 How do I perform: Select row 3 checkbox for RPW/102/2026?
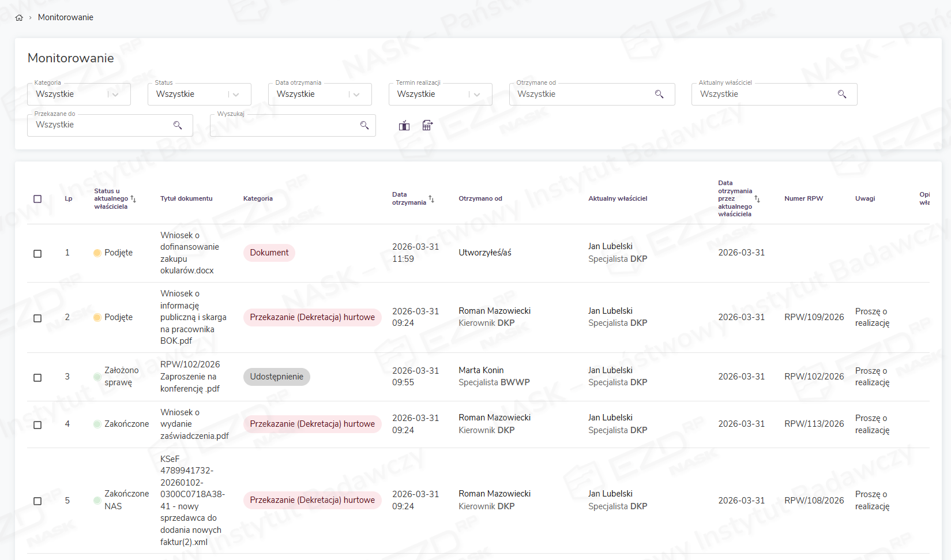tap(37, 378)
